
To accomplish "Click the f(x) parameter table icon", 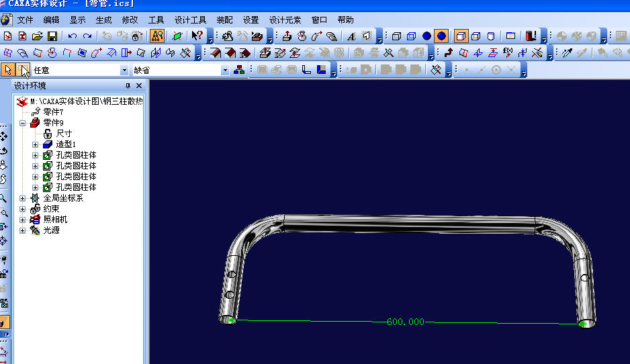I will [x=508, y=52].
